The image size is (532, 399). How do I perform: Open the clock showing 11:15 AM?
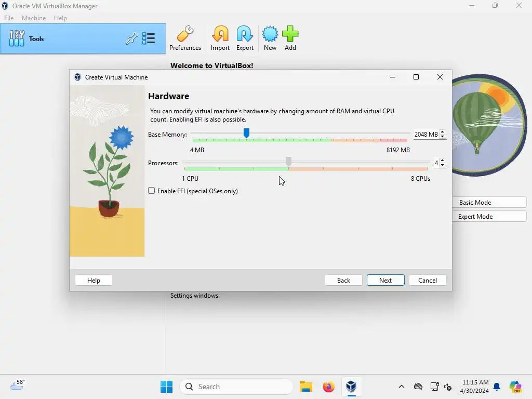[x=475, y=387]
